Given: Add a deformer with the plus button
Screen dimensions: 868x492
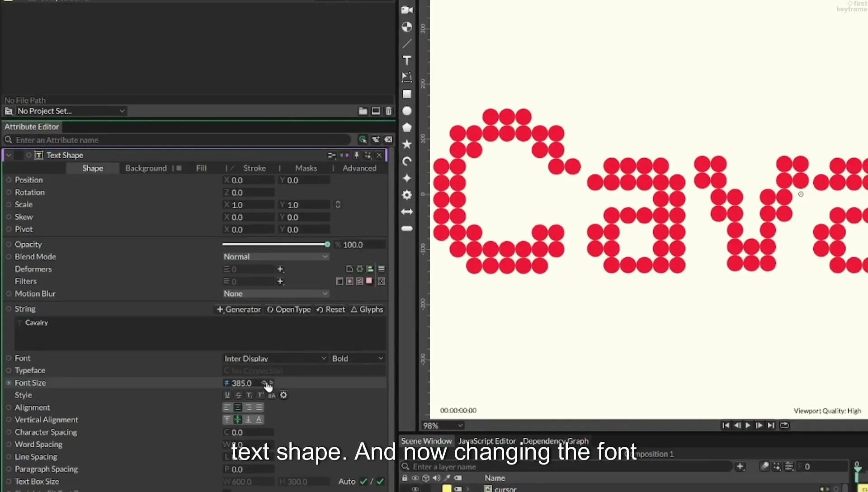Looking at the screenshot, I should tap(280, 269).
